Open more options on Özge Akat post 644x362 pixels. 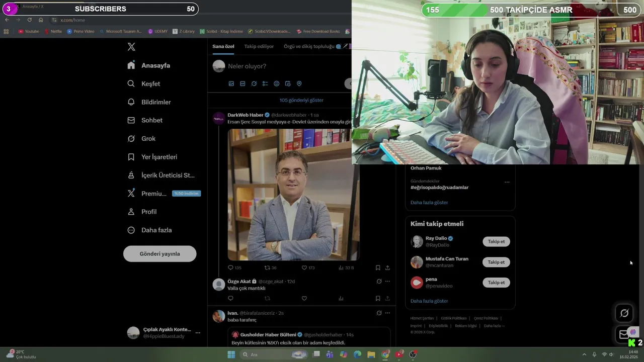click(x=387, y=282)
